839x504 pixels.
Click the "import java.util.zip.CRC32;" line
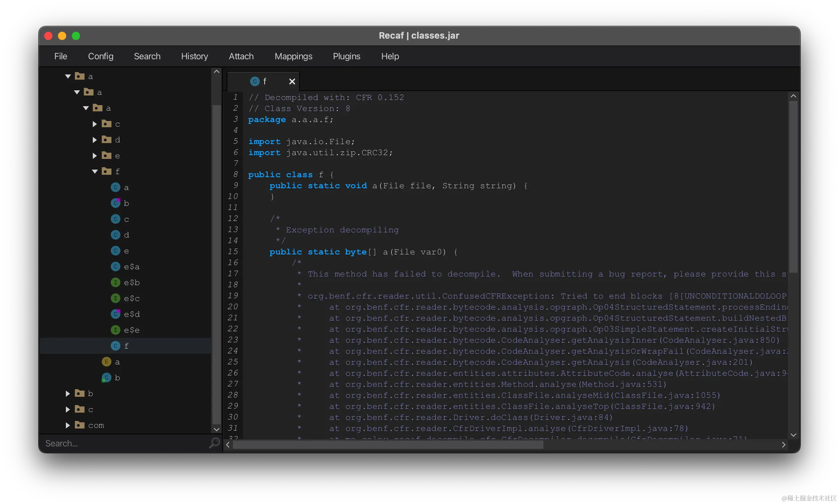tap(320, 153)
